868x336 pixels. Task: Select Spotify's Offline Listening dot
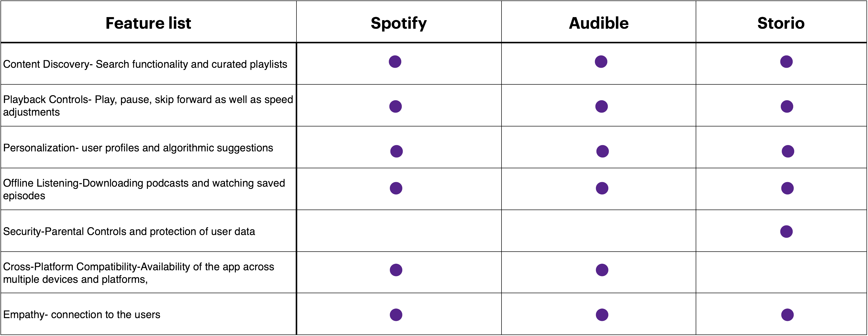tap(396, 188)
